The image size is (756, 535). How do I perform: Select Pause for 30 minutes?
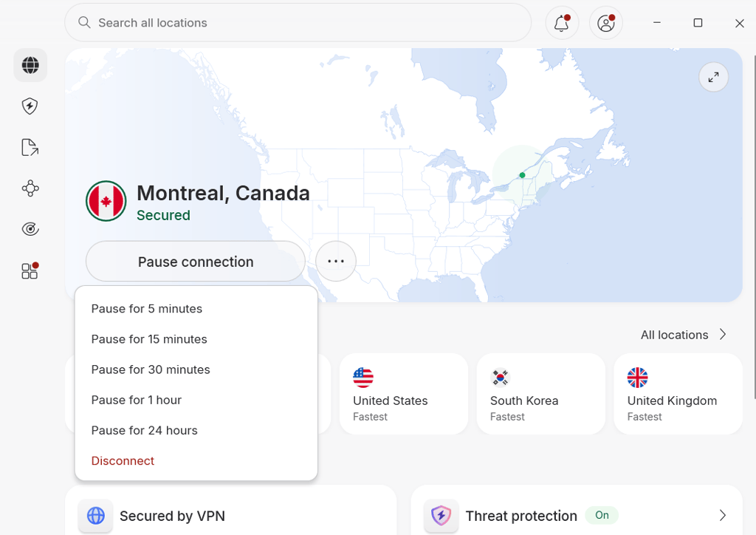[x=196, y=369]
